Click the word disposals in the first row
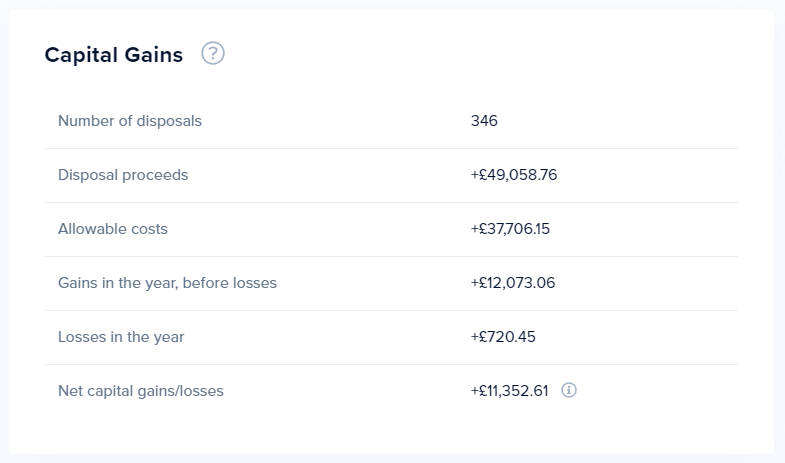This screenshot has width=785, height=463. (169, 121)
